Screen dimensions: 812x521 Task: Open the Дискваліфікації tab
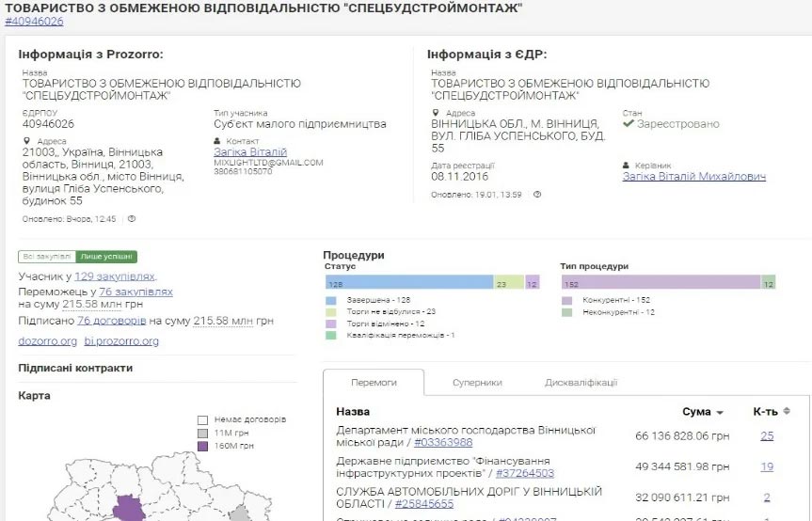pyautogui.click(x=581, y=383)
